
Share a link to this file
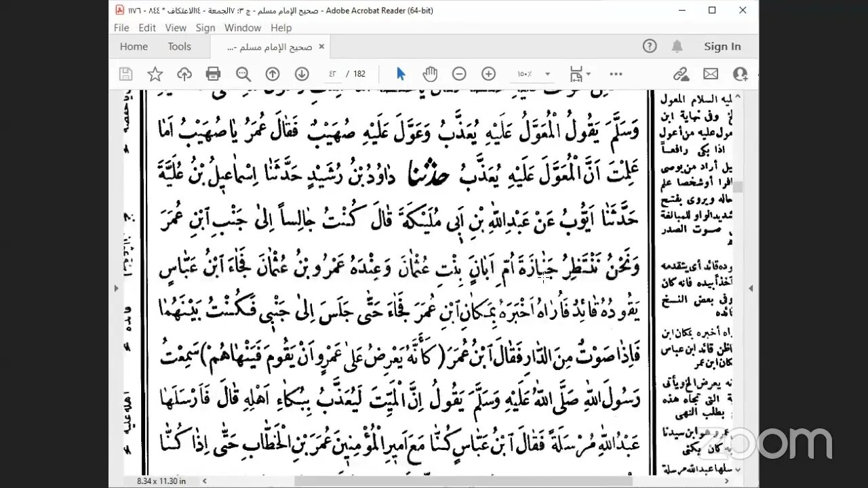point(681,74)
